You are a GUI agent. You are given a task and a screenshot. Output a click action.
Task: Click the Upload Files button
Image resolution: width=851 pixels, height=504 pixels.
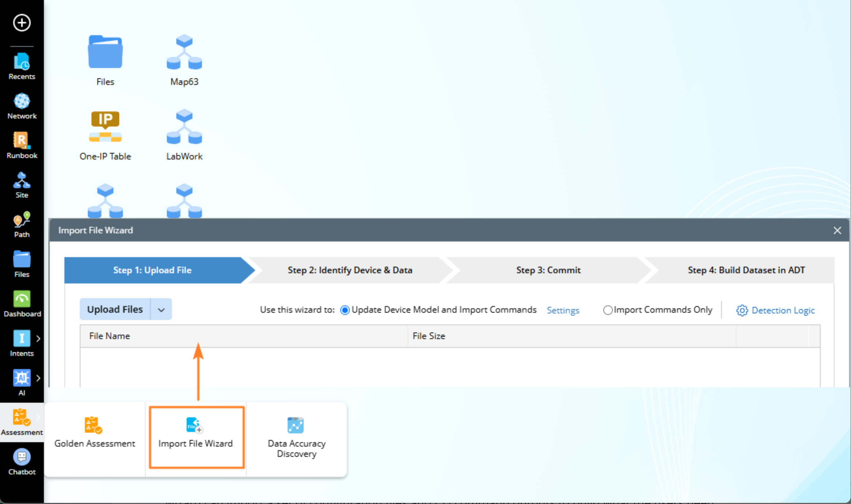tap(115, 309)
